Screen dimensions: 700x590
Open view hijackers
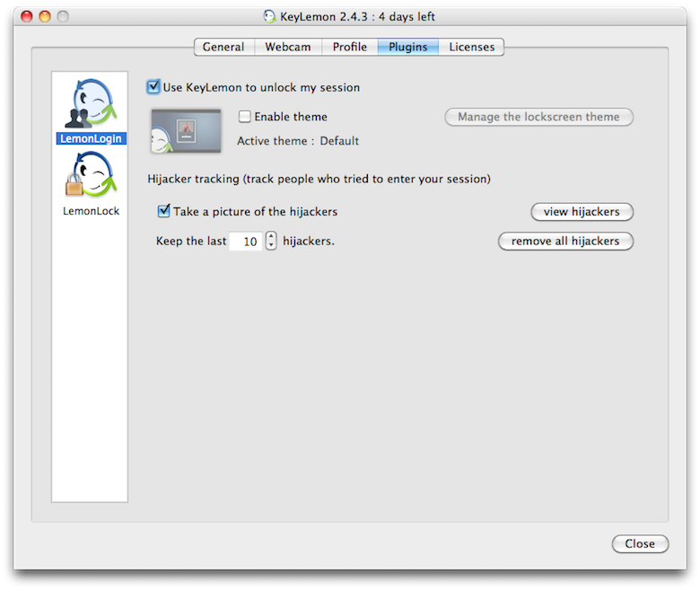click(582, 212)
